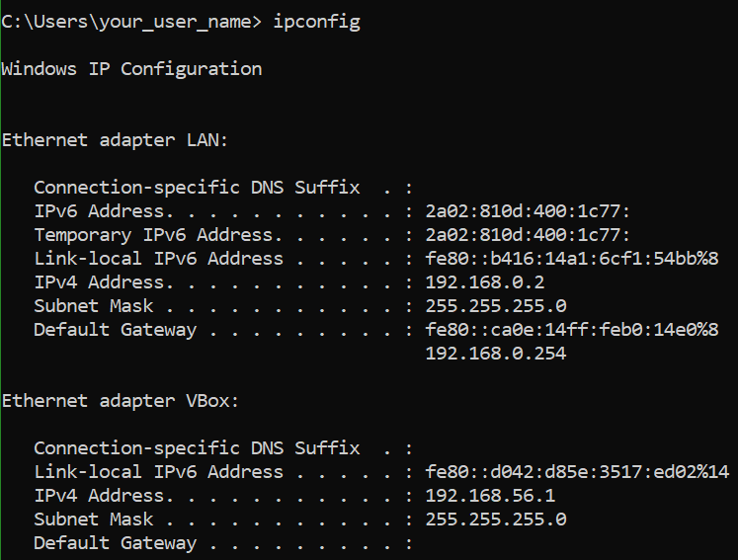Click the LAN Default Gateway label
738x560 pixels.
pos(116,330)
